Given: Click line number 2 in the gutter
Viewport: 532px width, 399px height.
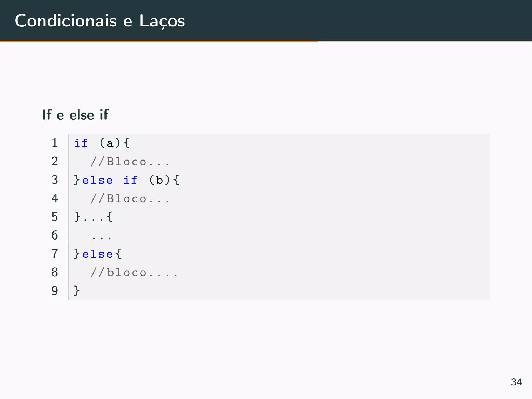Looking at the screenshot, I should pyautogui.click(x=55, y=161).
